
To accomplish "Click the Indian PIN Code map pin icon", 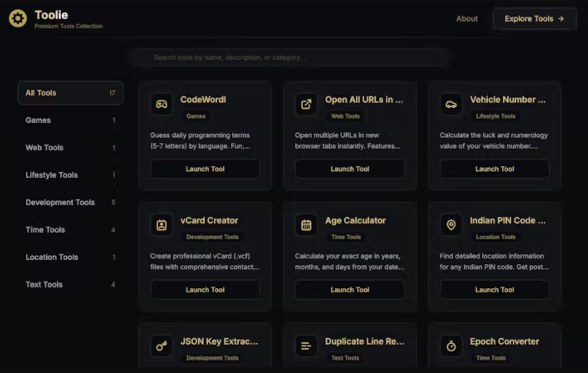I will pos(451,225).
